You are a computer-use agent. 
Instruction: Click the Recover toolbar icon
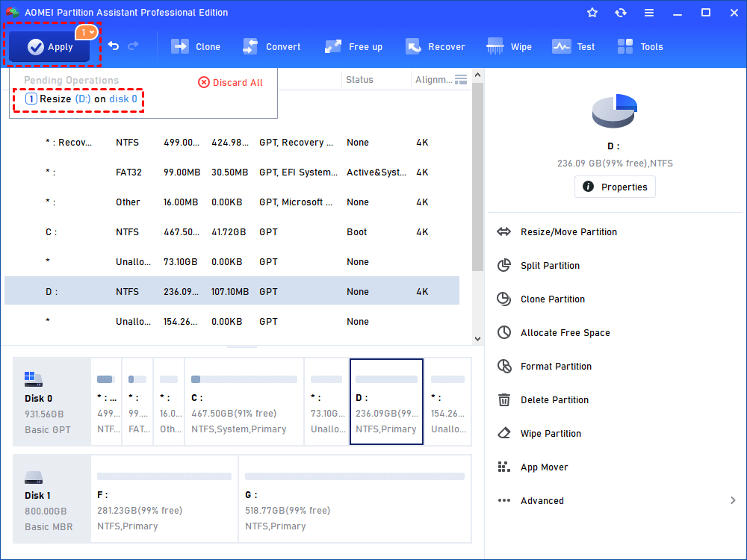point(413,46)
